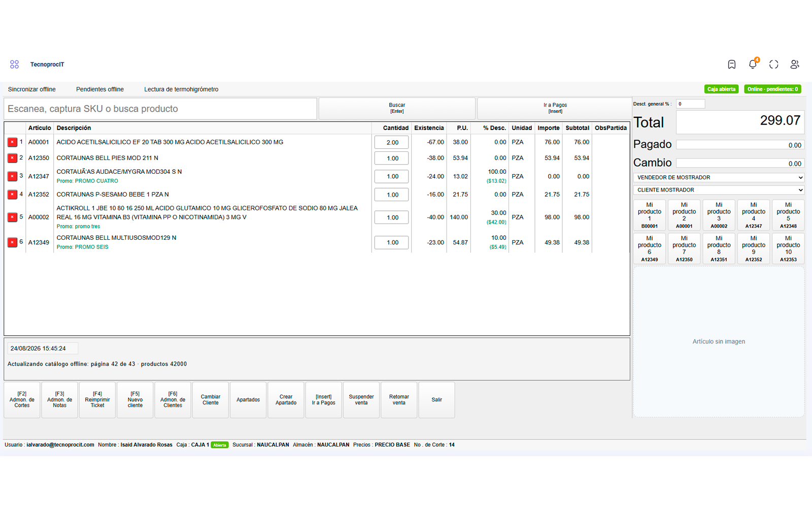Click Ir a Pagos [Insert] top button
This screenshot has width=812, height=508.
tap(555, 108)
